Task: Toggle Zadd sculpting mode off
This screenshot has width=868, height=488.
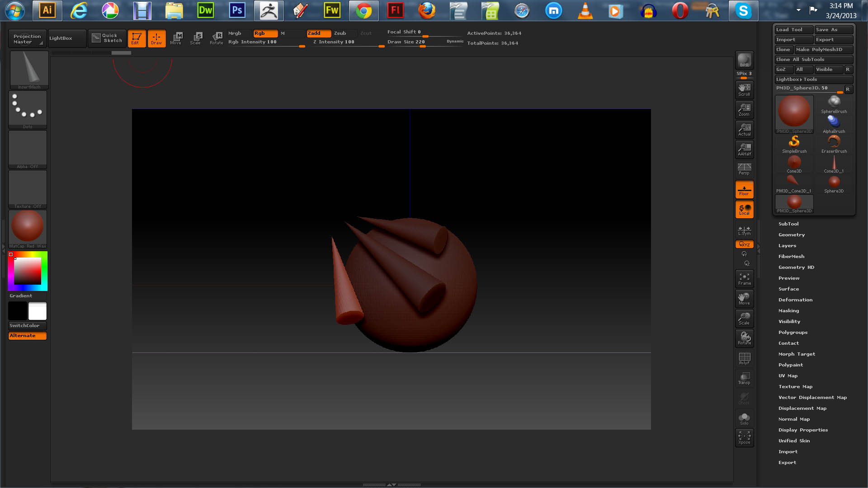Action: [x=319, y=33]
